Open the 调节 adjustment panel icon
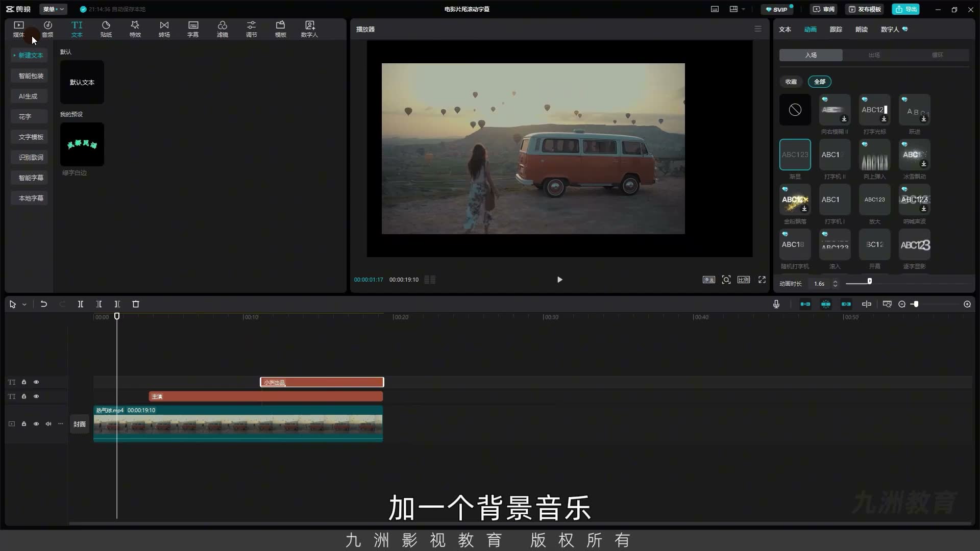The width and height of the screenshot is (980, 551). point(252,29)
